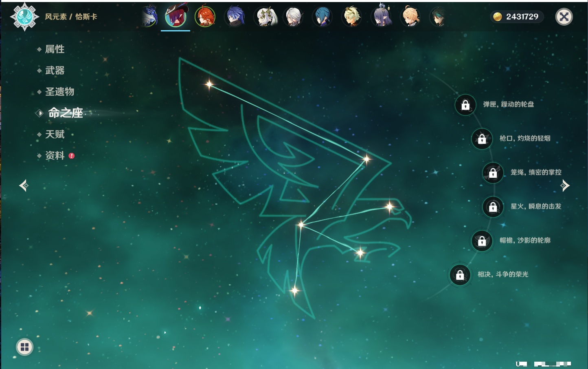Select the 命之座 constellation menu
The height and width of the screenshot is (369, 588).
(x=65, y=113)
